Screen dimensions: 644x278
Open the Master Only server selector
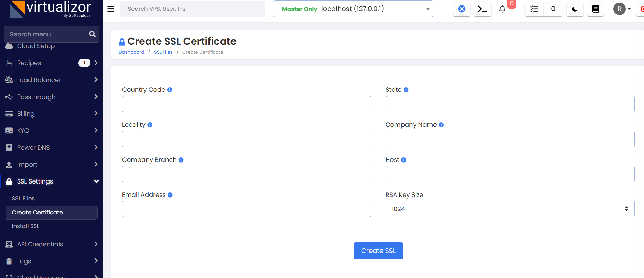click(x=353, y=9)
